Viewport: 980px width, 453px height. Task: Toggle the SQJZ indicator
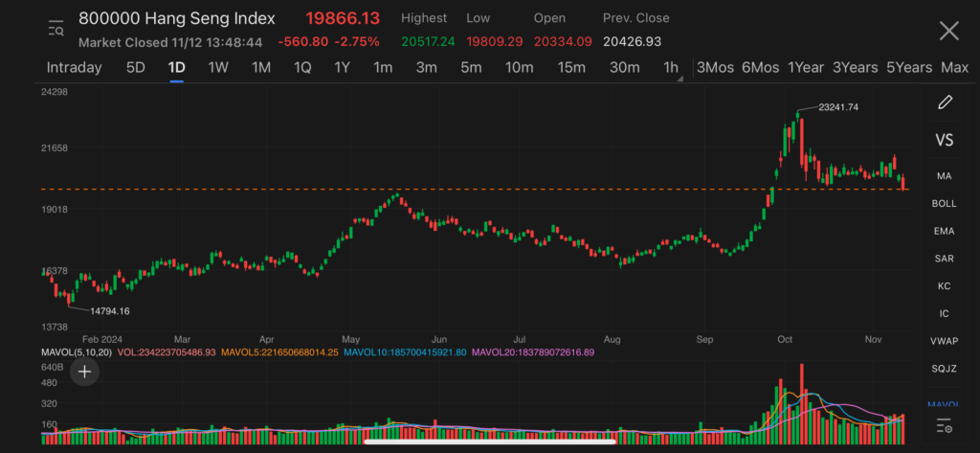944,369
